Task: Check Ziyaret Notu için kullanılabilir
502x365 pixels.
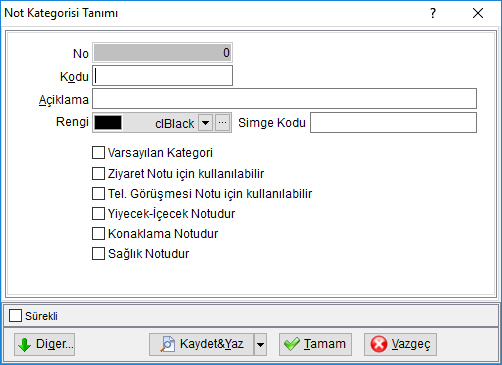Action: (x=98, y=174)
